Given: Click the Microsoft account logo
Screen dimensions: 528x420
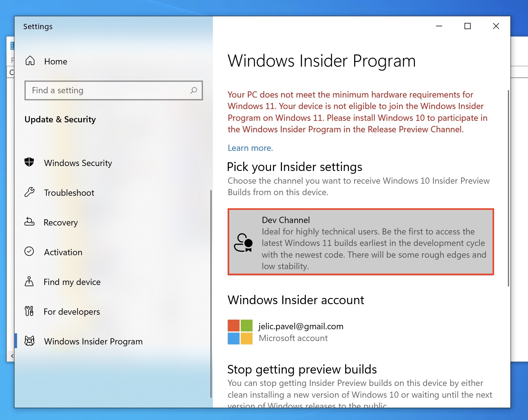Looking at the screenshot, I should click(240, 332).
